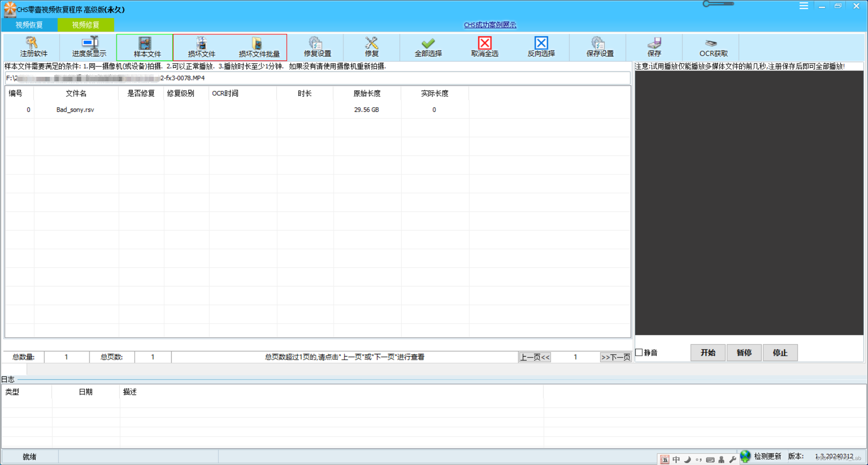Click the 实际长度 column header

pyautogui.click(x=435, y=94)
